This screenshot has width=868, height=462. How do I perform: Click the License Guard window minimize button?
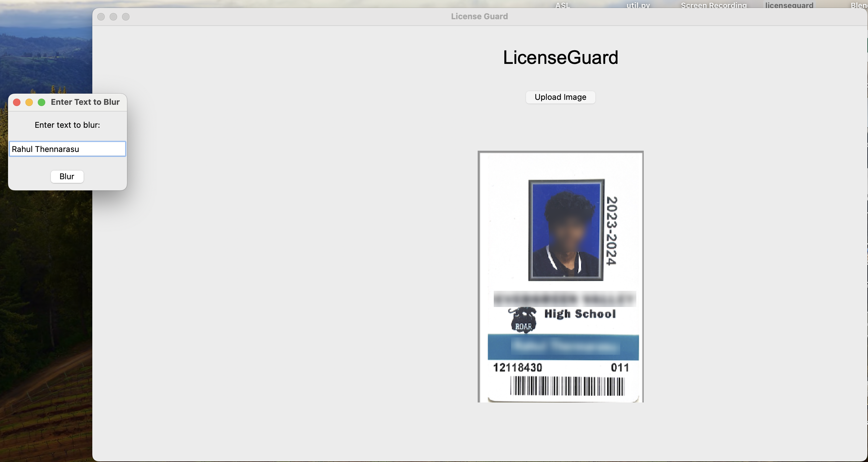pos(113,17)
